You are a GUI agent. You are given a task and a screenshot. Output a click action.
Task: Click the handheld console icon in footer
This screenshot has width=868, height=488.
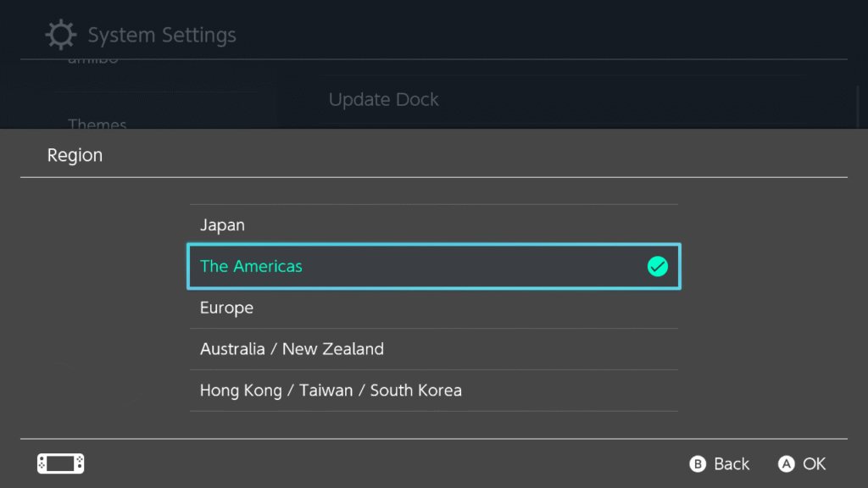pos(60,463)
